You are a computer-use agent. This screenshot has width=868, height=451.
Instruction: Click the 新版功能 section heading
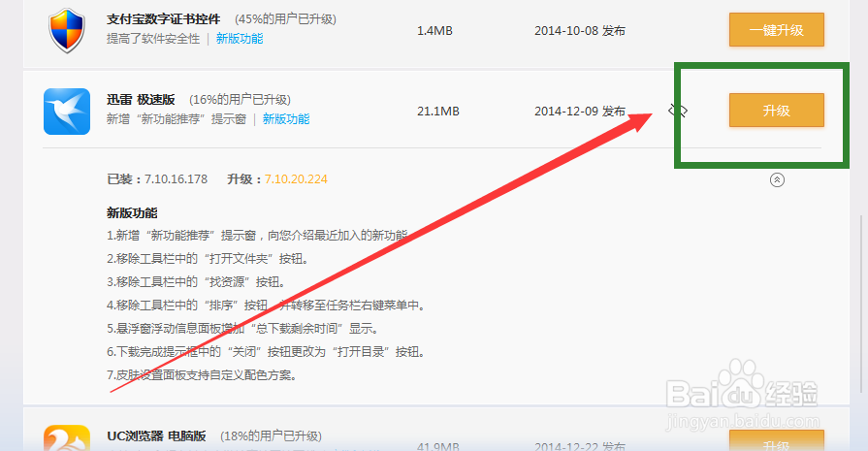132,213
